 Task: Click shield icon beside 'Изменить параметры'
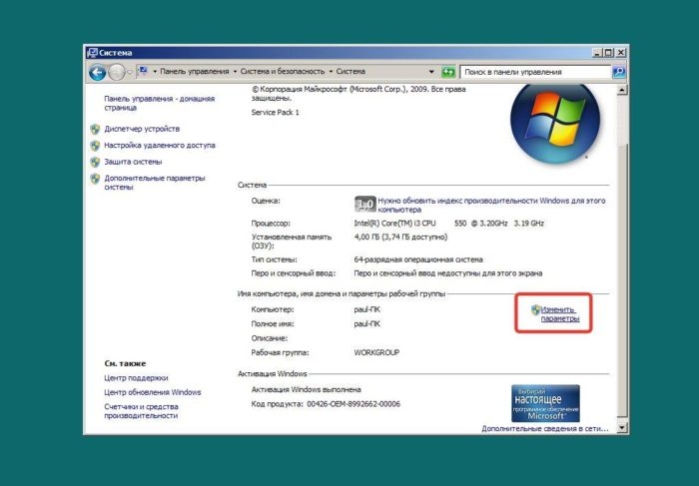tap(535, 310)
